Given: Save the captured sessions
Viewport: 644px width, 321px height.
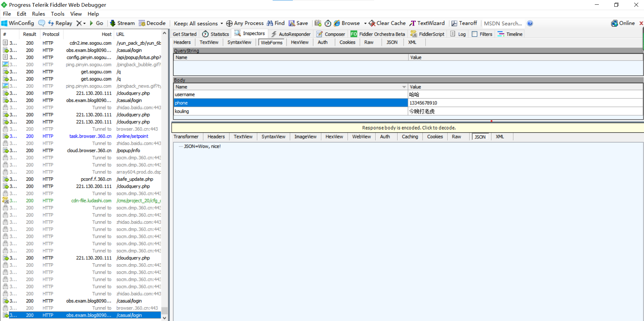Looking at the screenshot, I should [298, 23].
